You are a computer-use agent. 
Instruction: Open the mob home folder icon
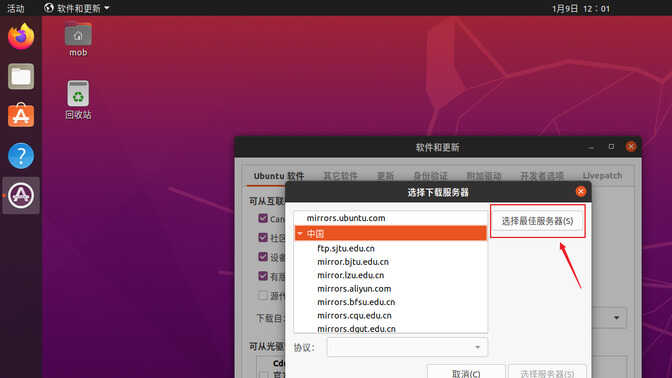click(78, 39)
